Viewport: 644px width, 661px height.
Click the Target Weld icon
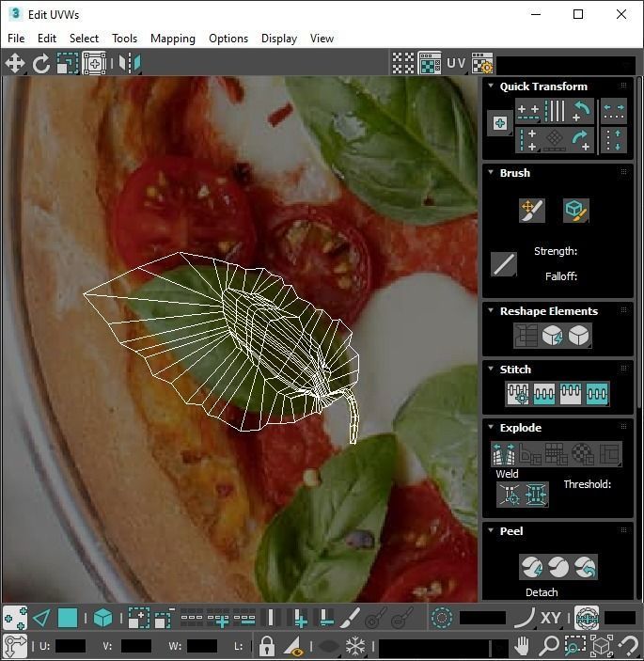pyautogui.click(x=510, y=494)
